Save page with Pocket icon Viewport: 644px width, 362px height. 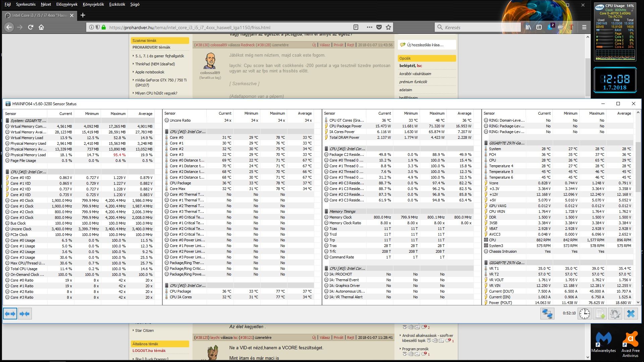tap(379, 27)
